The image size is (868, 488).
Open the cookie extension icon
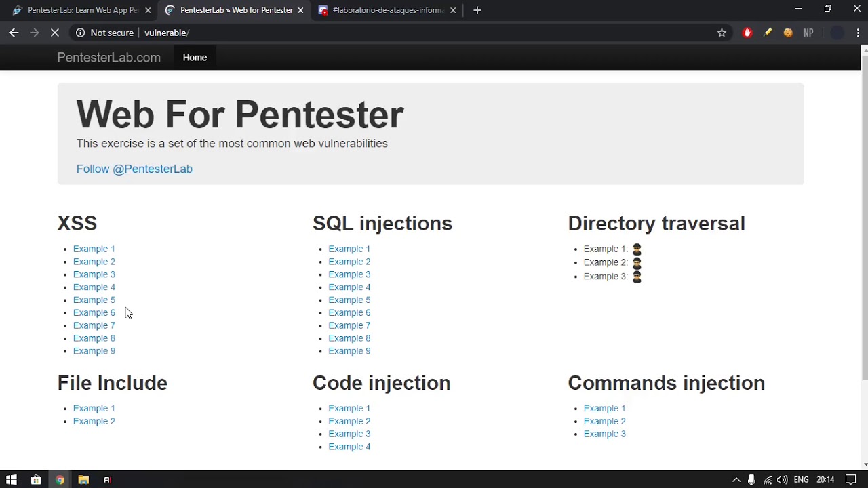(788, 33)
